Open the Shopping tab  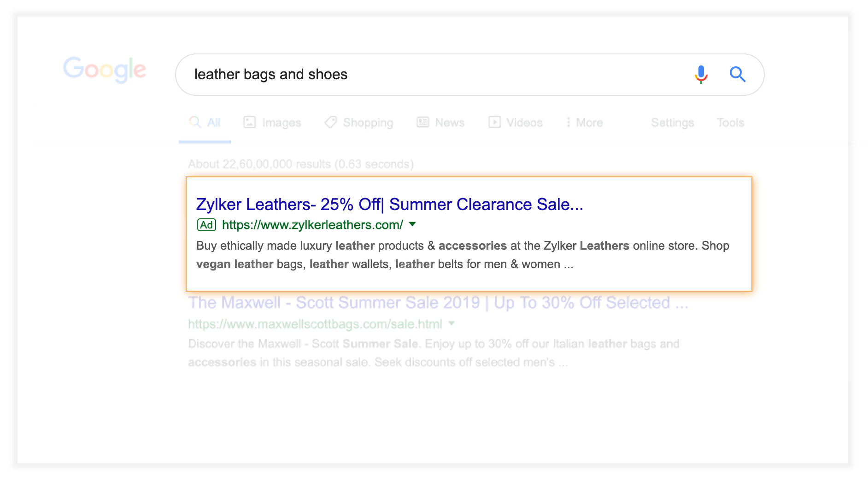click(359, 123)
